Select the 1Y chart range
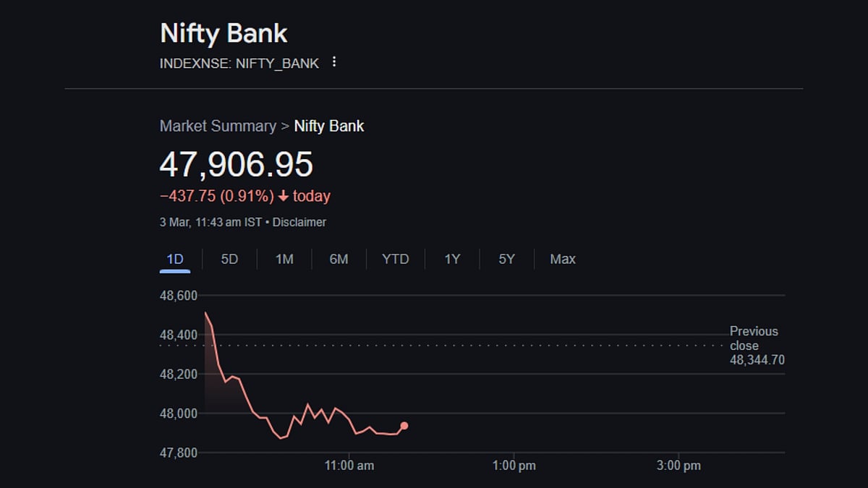This screenshot has height=488, width=868. point(452,259)
